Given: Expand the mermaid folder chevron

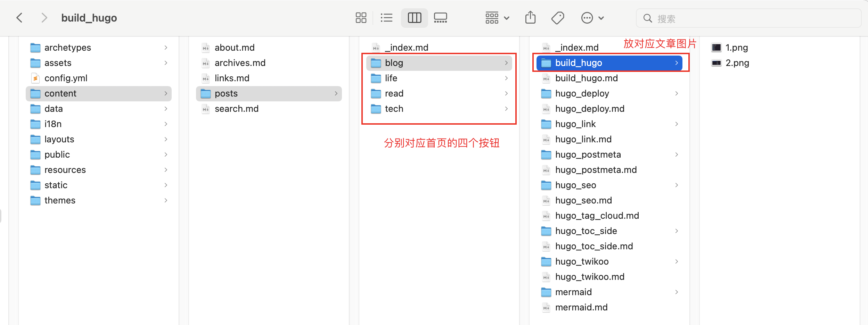Looking at the screenshot, I should coord(677,292).
